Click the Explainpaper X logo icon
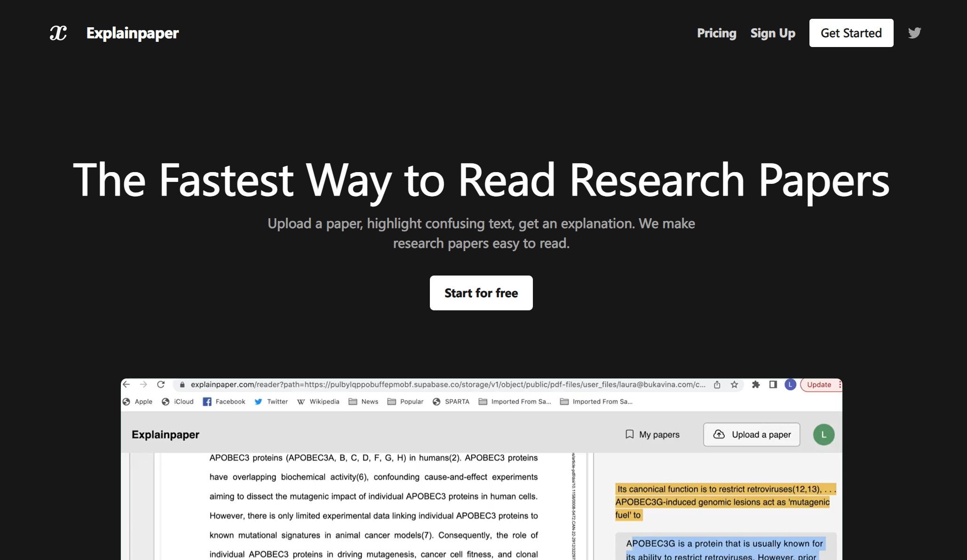This screenshot has height=560, width=967. 58,33
